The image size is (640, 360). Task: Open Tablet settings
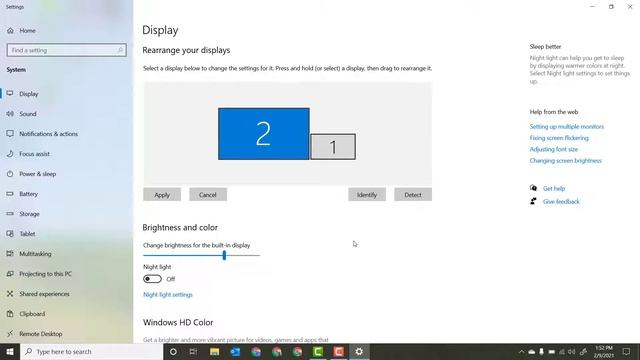click(27, 234)
